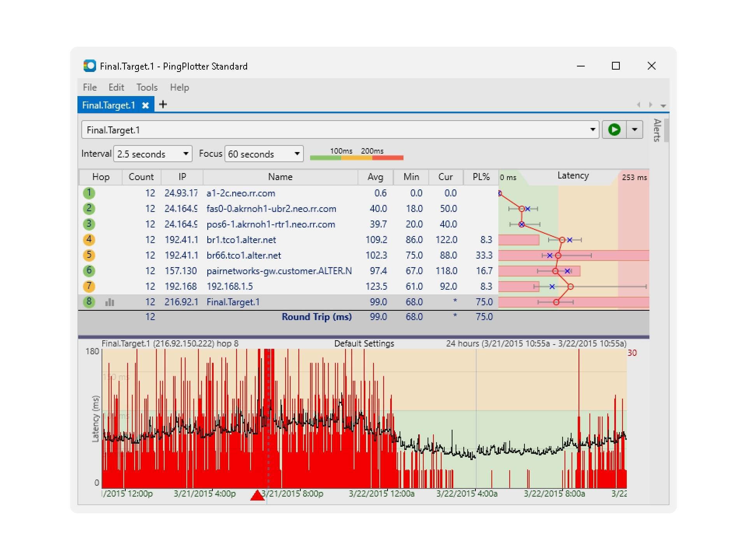Select the green hop 1 number indicator
Viewport: 747px width, 560px height.
point(89,193)
